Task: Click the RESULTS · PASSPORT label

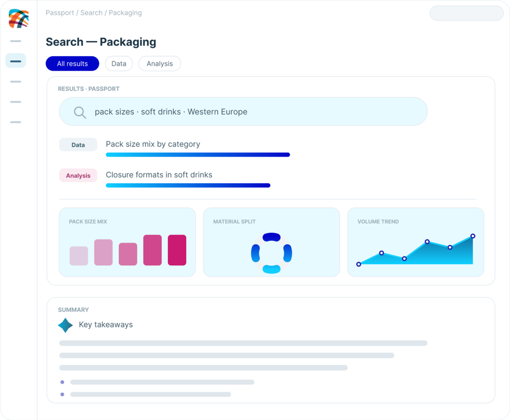Action: (x=89, y=89)
